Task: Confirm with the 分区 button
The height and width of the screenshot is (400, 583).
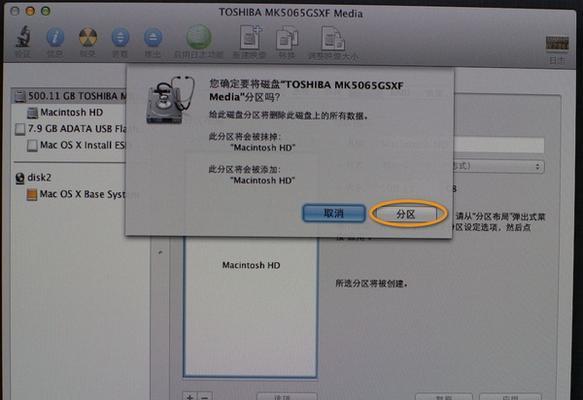Action: (x=406, y=214)
